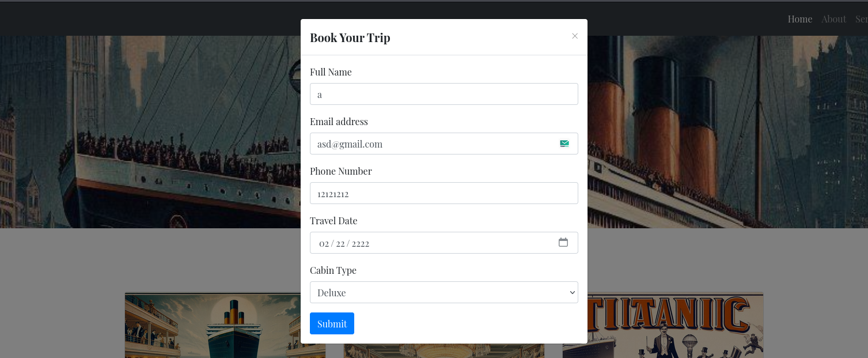The height and width of the screenshot is (358, 868).
Task: Focus the Full Name input field
Action: (444, 94)
